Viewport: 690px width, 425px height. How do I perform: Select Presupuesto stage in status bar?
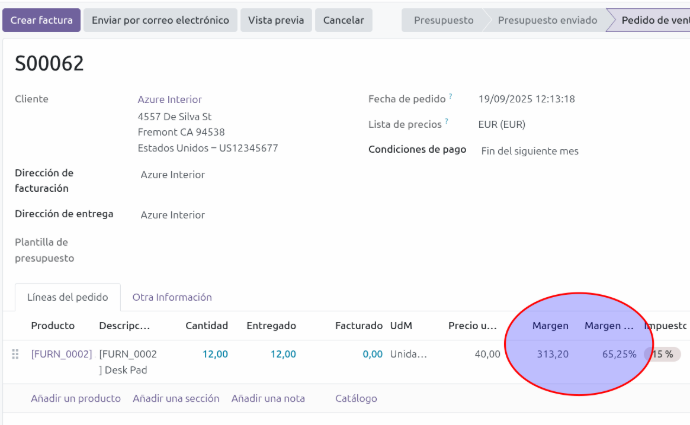point(443,20)
